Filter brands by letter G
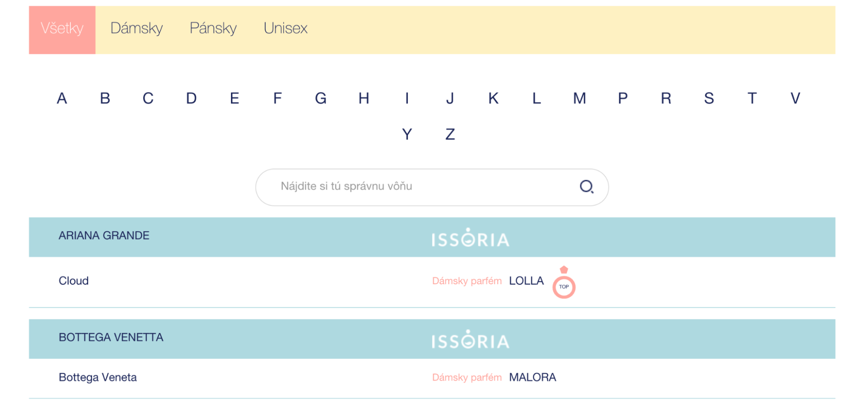The height and width of the screenshot is (404, 868). click(320, 99)
